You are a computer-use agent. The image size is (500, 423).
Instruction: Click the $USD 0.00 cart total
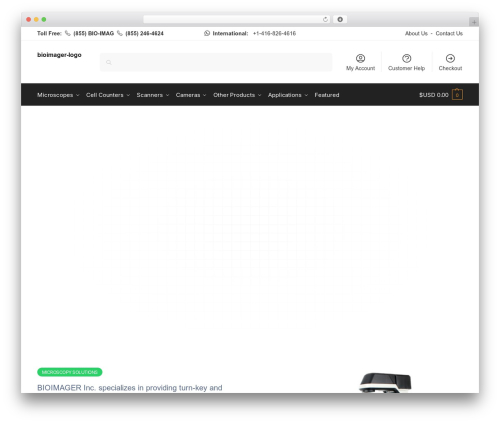pos(434,95)
